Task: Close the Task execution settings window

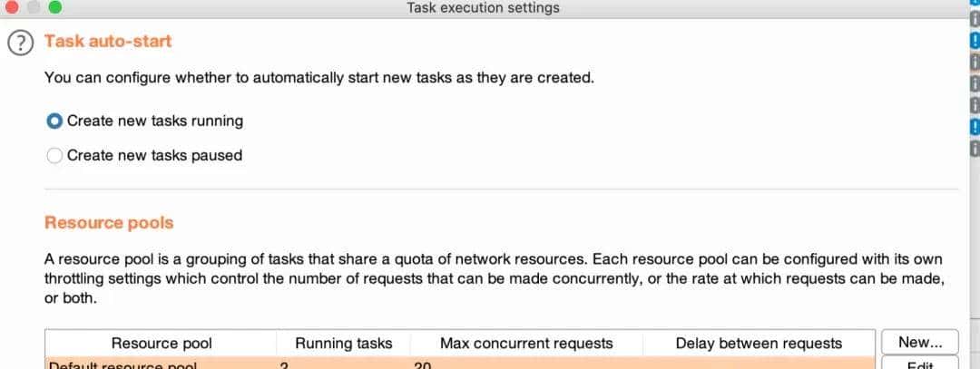Action: 13,7
